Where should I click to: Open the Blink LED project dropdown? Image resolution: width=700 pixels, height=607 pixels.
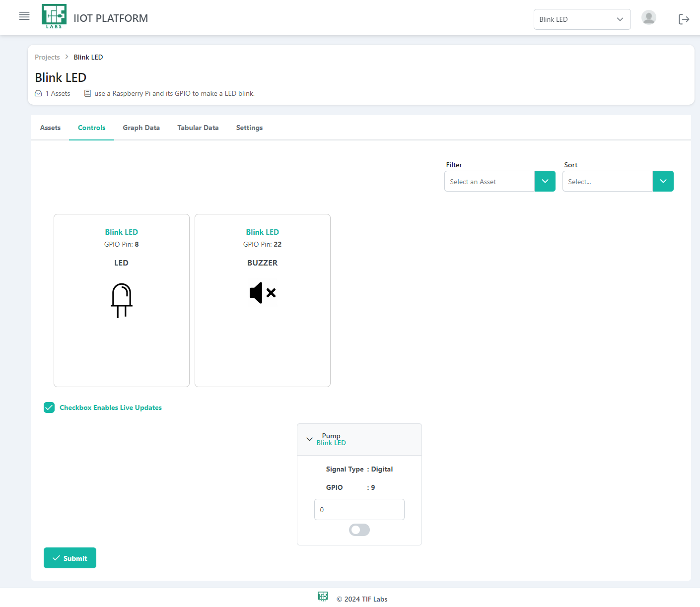pos(581,19)
